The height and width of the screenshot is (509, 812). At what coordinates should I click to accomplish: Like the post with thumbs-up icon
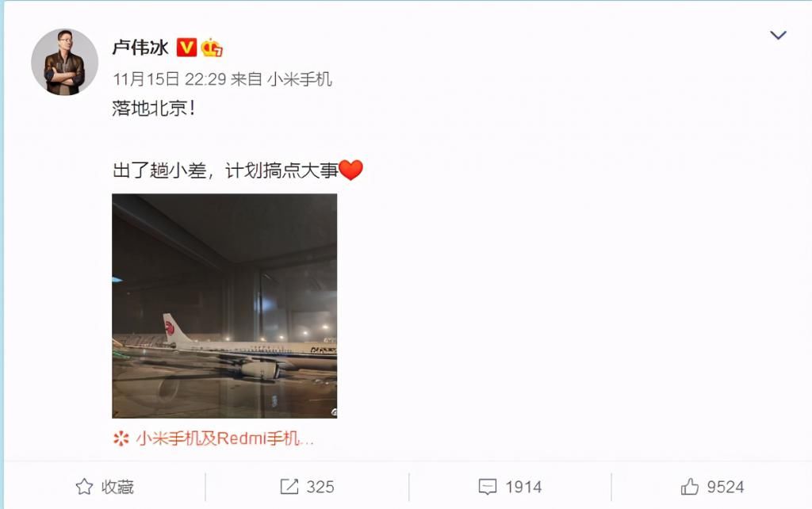[689, 487]
